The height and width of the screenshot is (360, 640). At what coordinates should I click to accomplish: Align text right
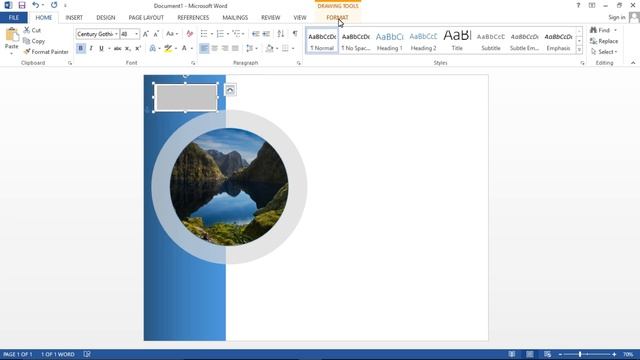[224, 49]
